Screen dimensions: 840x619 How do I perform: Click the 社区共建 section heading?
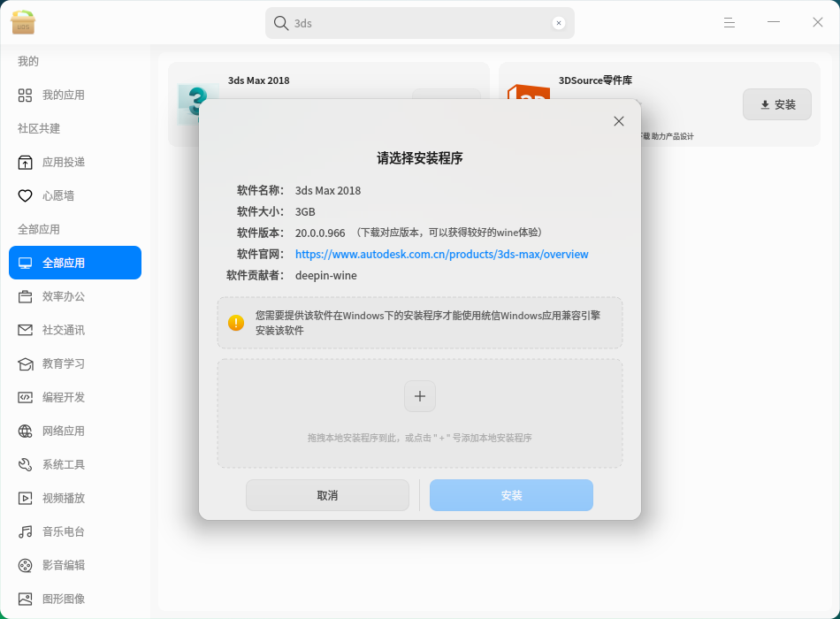[39, 128]
